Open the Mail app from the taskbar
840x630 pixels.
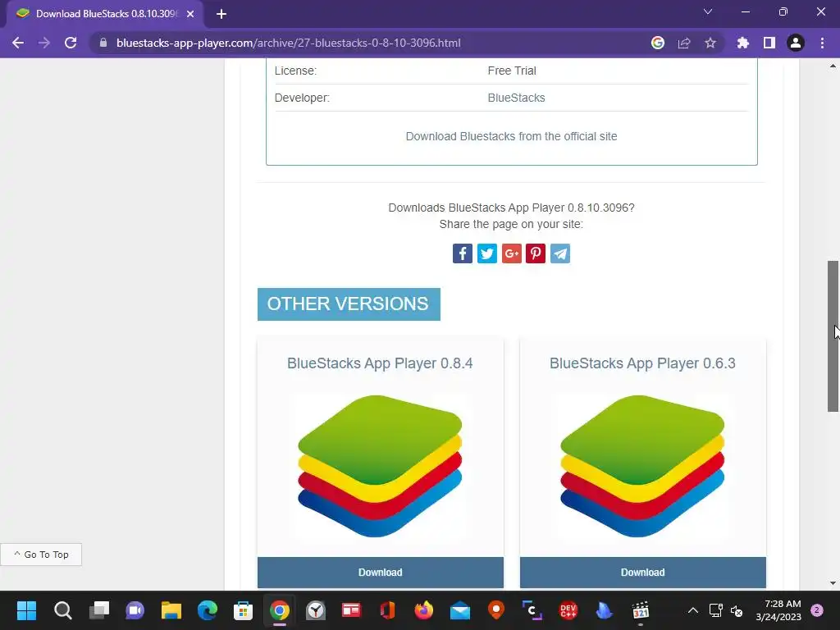pyautogui.click(x=460, y=610)
